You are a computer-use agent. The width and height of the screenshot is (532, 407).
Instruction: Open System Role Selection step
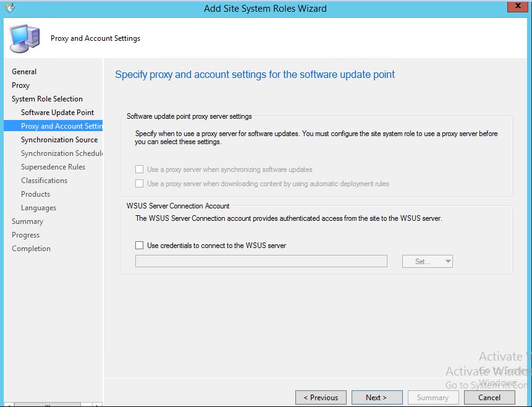pyautogui.click(x=47, y=99)
